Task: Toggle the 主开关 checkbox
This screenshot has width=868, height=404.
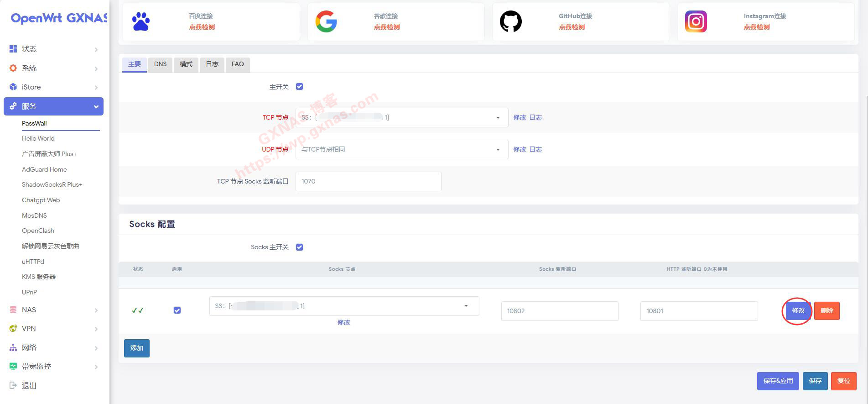Action: coord(300,87)
